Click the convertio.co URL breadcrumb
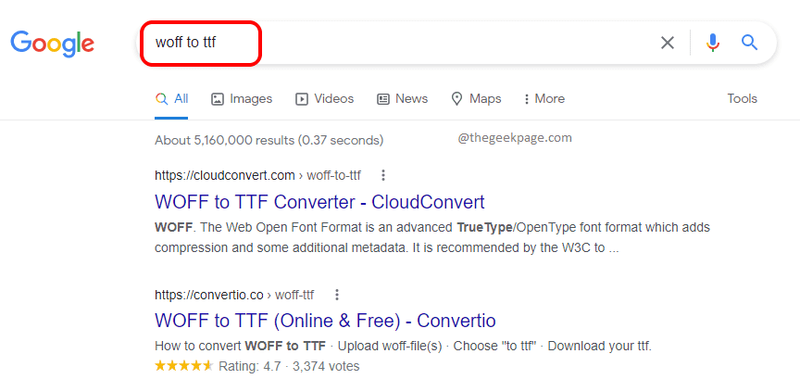800x379 pixels. pyautogui.click(x=234, y=295)
